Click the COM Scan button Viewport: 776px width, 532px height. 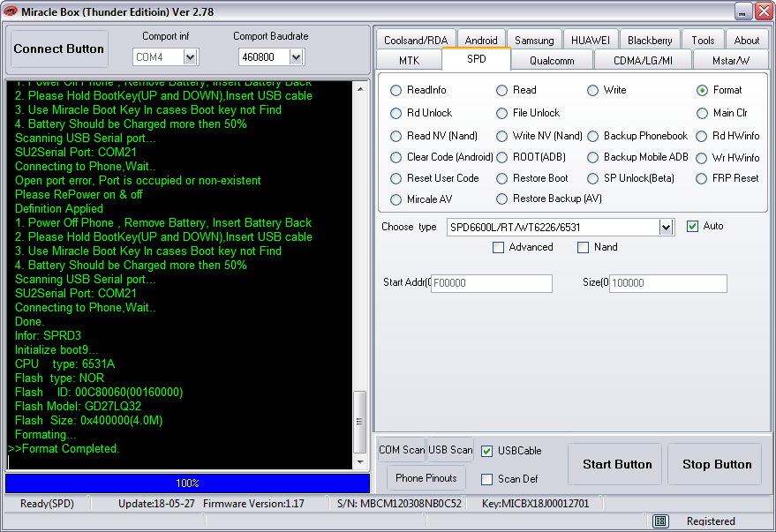(x=402, y=450)
